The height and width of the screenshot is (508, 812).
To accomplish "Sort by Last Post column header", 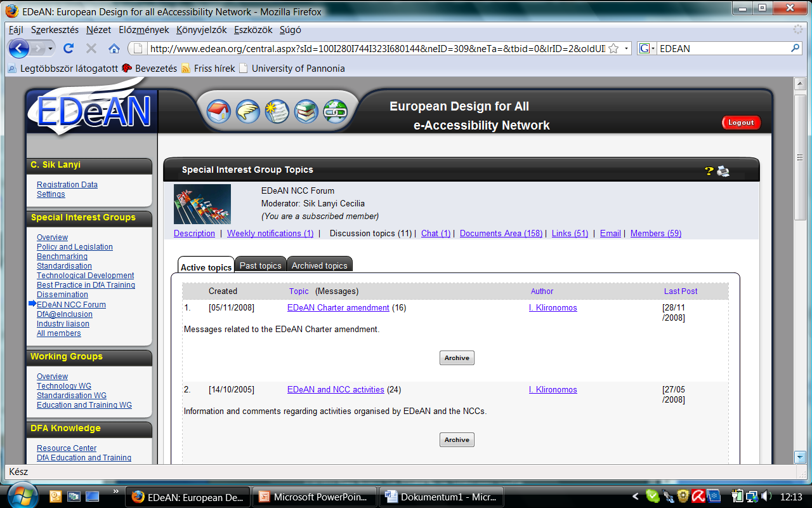I will 681,291.
